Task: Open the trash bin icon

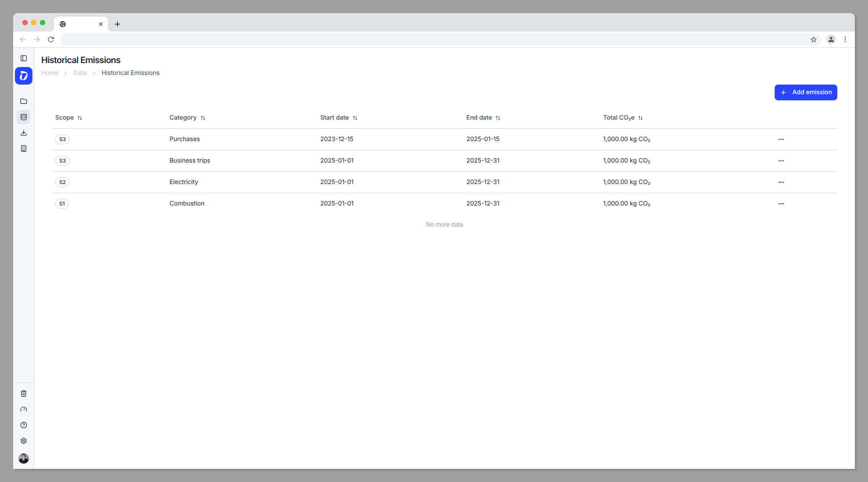Action: [x=24, y=393]
